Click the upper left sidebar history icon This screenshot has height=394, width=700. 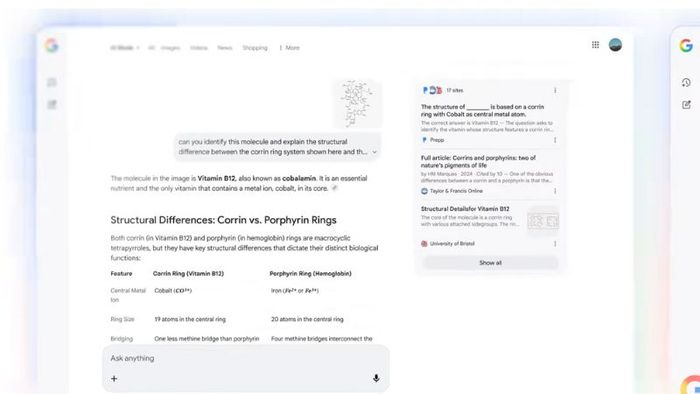coord(52,82)
